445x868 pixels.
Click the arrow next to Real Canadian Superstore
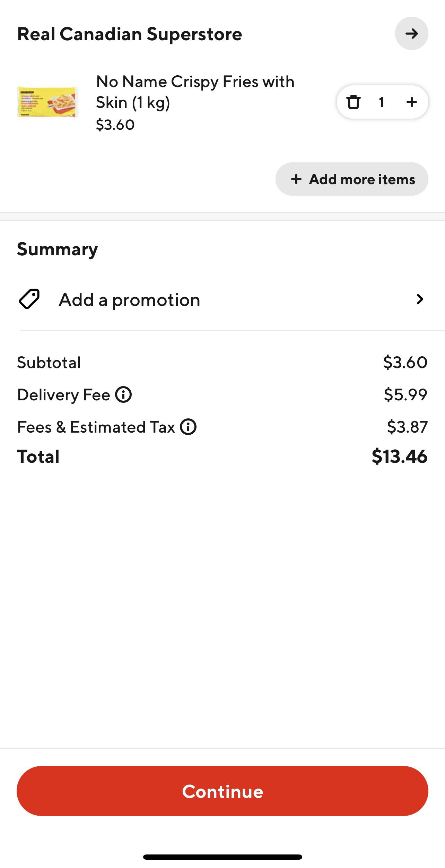[412, 34]
